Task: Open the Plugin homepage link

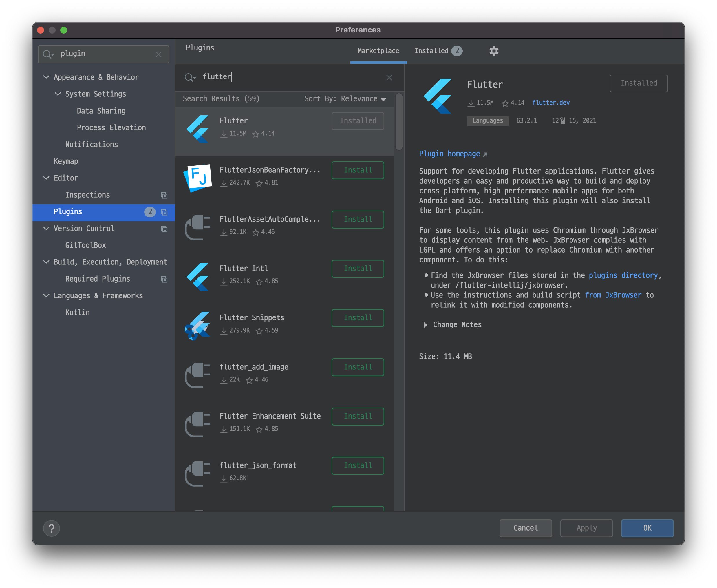Action: 449,154
